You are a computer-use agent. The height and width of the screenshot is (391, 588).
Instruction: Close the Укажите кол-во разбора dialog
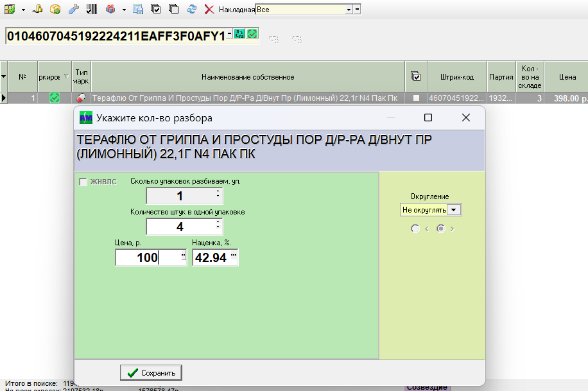[466, 118]
